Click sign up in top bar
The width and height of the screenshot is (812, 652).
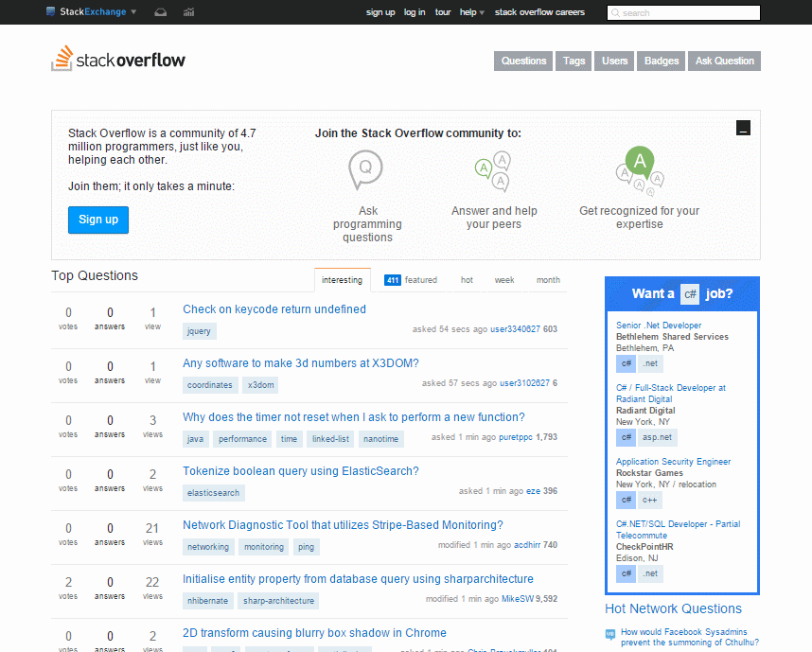tap(380, 12)
